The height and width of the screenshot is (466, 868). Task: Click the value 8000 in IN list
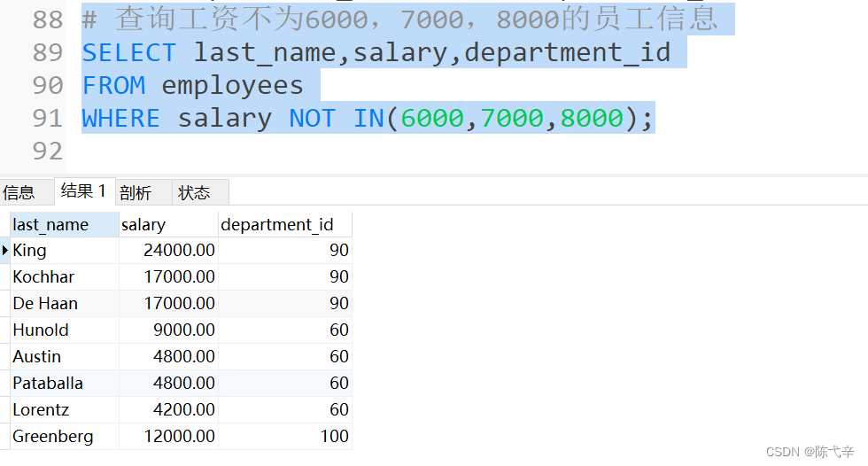[x=592, y=119]
